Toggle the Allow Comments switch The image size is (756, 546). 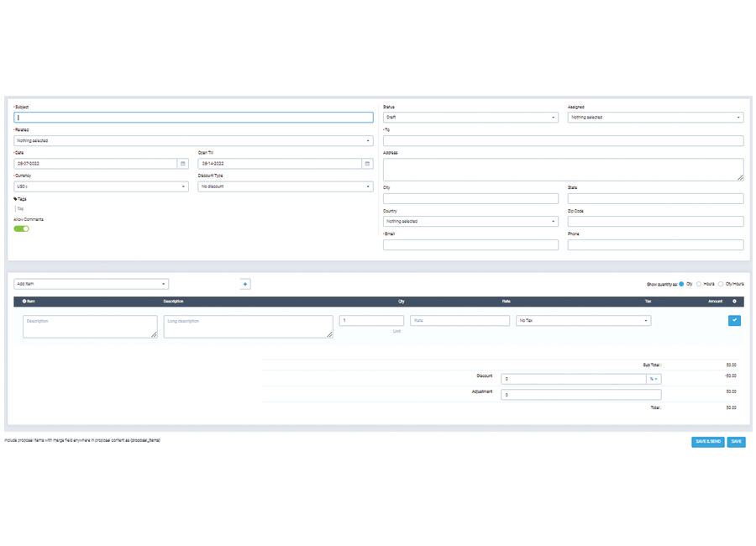point(22,228)
